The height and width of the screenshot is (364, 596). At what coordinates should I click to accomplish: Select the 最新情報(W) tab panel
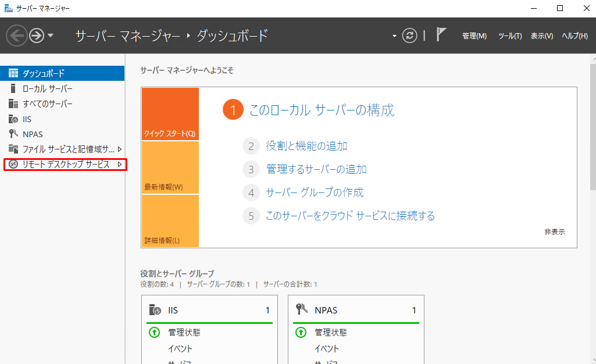(x=170, y=168)
